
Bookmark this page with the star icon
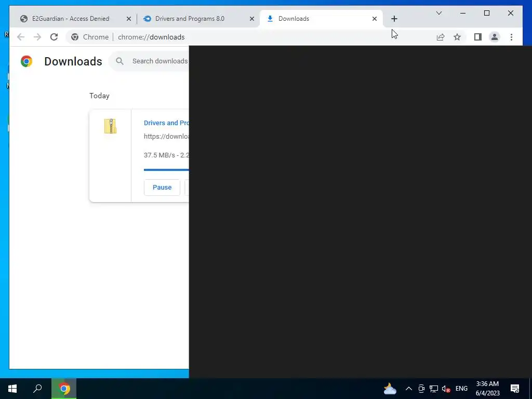click(457, 37)
